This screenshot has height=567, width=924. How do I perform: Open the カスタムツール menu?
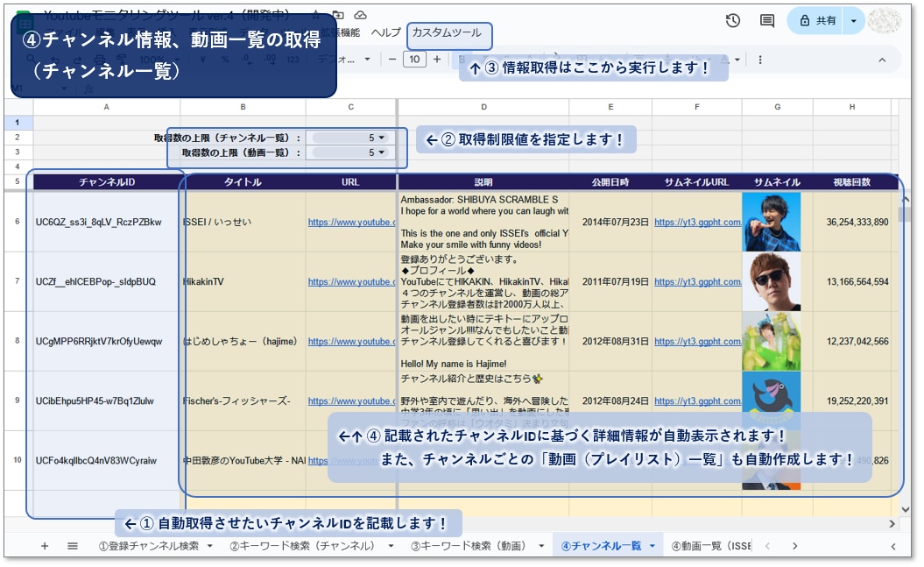point(447,32)
